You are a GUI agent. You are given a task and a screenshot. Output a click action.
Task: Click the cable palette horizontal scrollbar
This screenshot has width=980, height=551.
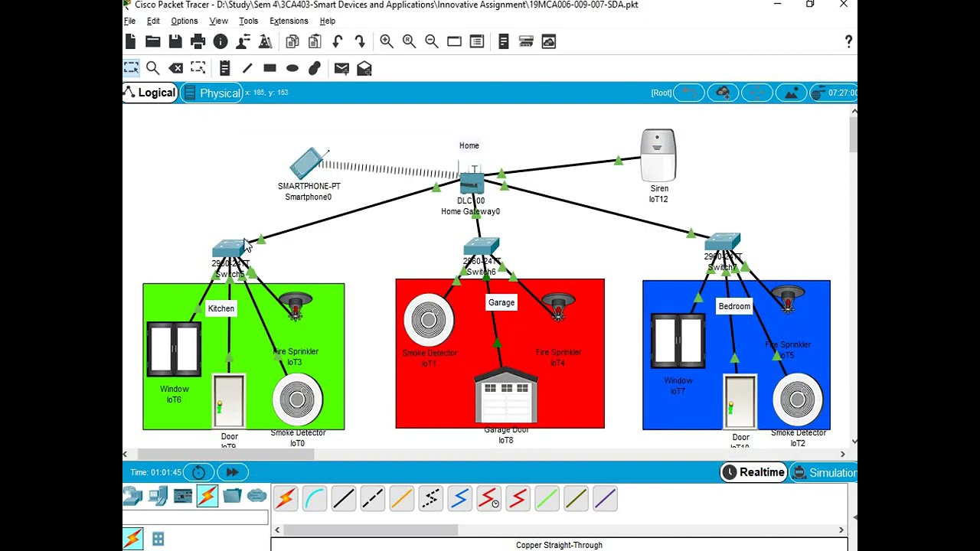(x=371, y=530)
